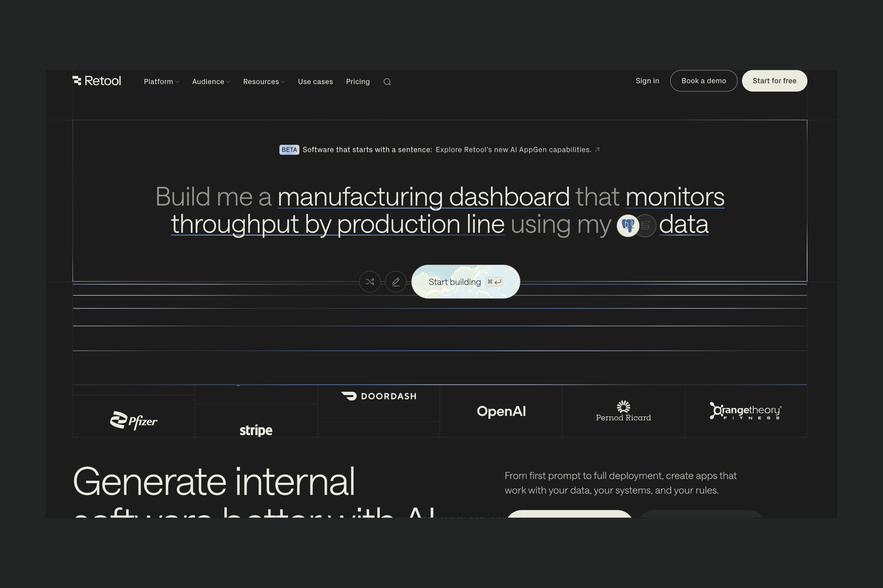Open the search magnifier icon

pyautogui.click(x=387, y=82)
